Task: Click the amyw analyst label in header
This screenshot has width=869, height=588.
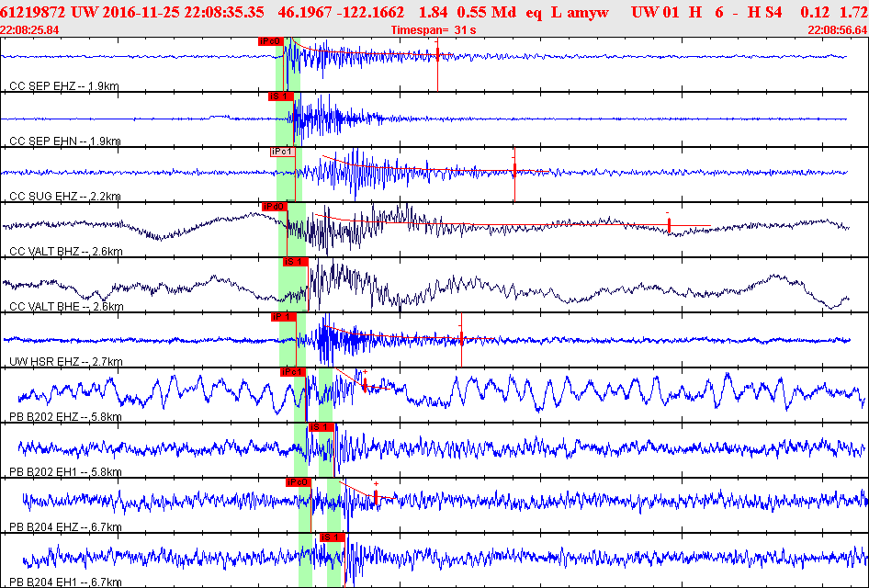Action: pos(588,12)
